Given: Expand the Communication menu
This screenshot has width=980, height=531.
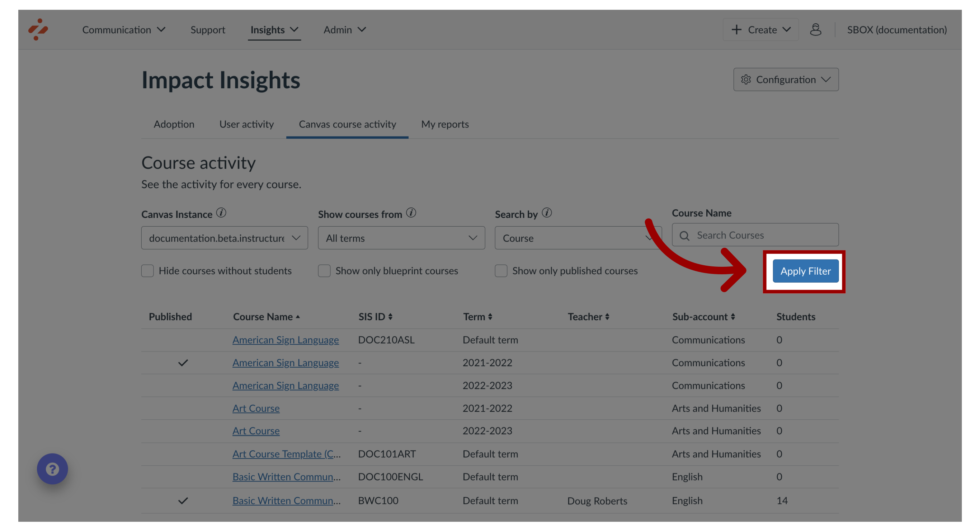Looking at the screenshot, I should (x=124, y=30).
